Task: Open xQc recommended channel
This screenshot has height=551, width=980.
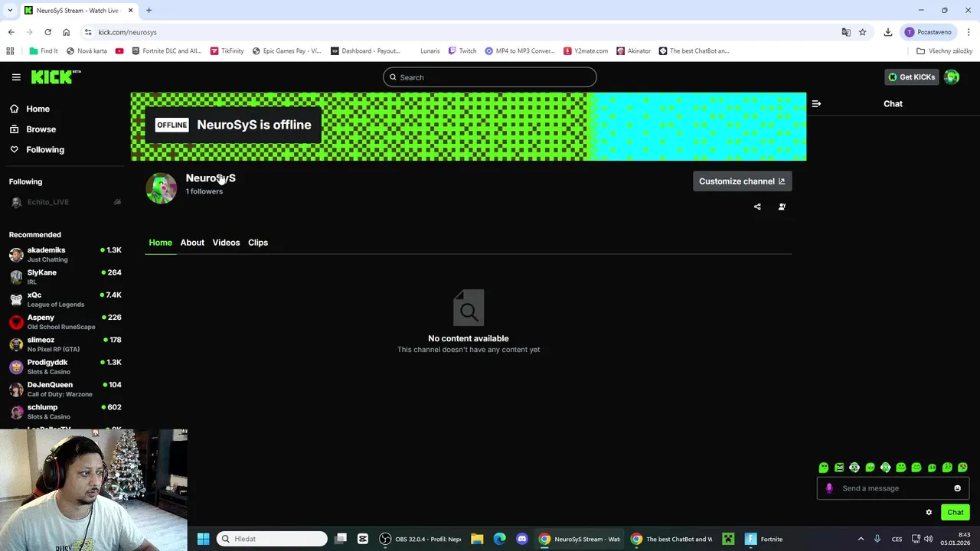Action: (65, 299)
